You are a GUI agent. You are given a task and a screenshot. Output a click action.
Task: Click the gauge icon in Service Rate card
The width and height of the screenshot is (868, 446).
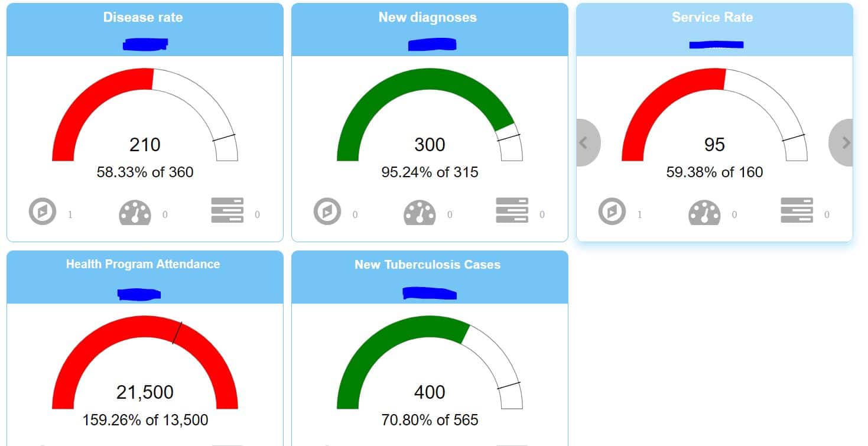coord(705,213)
